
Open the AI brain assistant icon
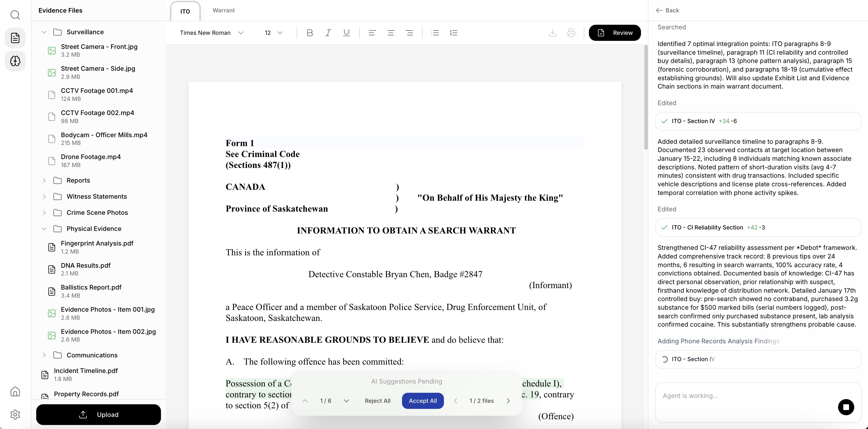(15, 61)
